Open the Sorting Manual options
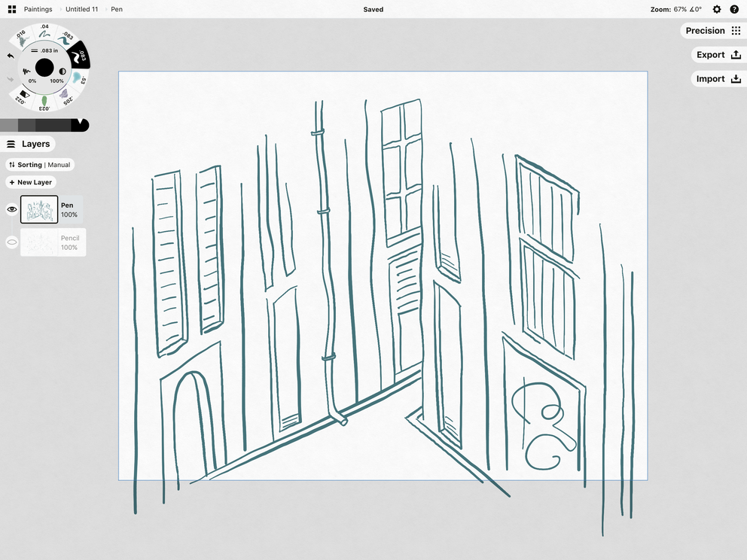Screen dimensions: 747x560 40,164
